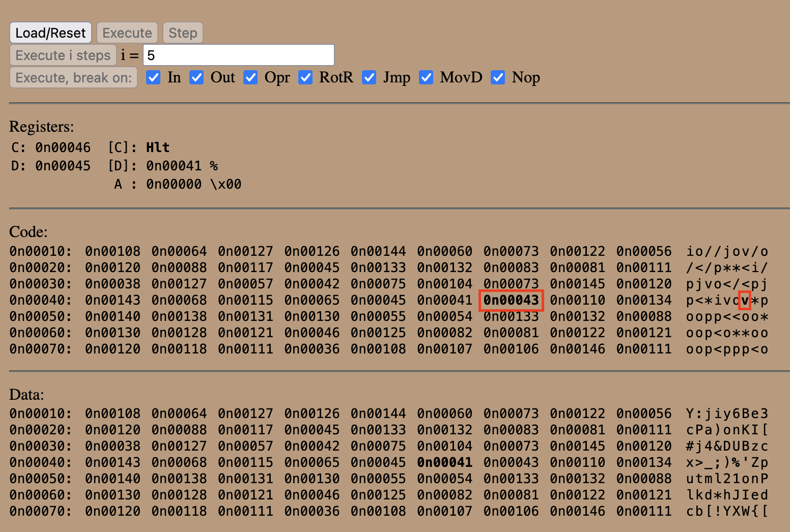Click Data ASCII text #j4&DUBzc
This screenshot has width=790, height=532.
point(727,446)
